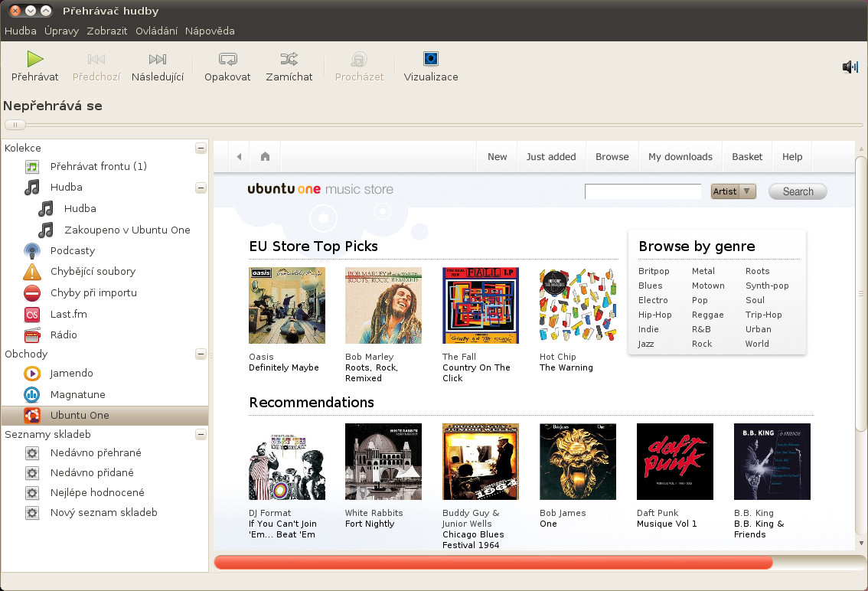This screenshot has width=868, height=591.
Task: Browse the Trip-Hop genre
Action: click(x=763, y=315)
